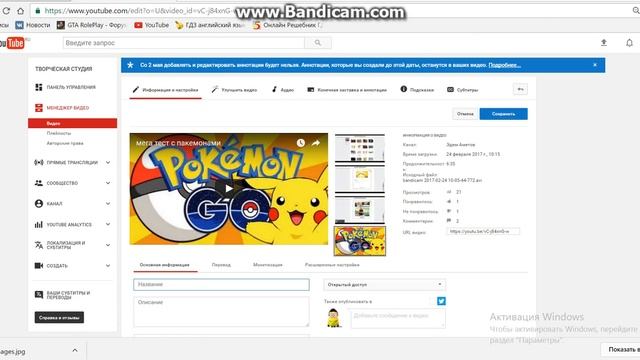
Task: Click the live streaming (Прямые трансляции) icon
Action: point(39,162)
